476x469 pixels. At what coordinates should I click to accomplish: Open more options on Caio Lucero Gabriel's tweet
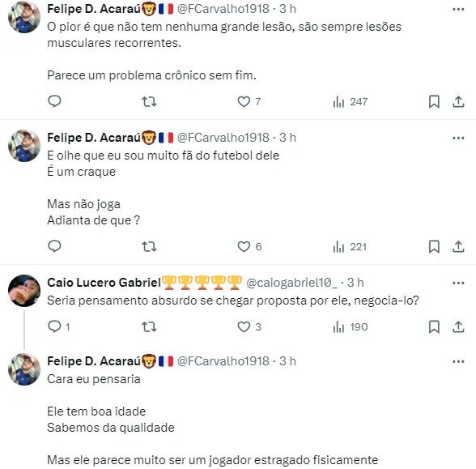click(458, 284)
